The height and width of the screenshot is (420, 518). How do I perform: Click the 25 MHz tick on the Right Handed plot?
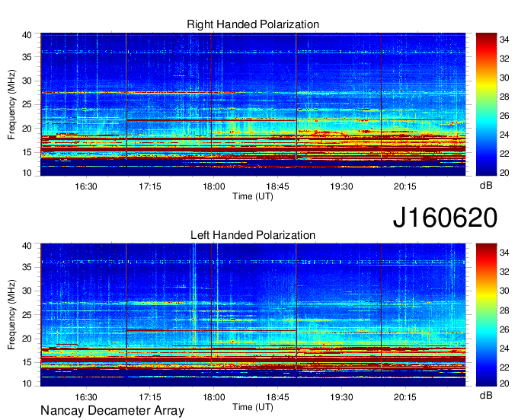tap(27, 104)
